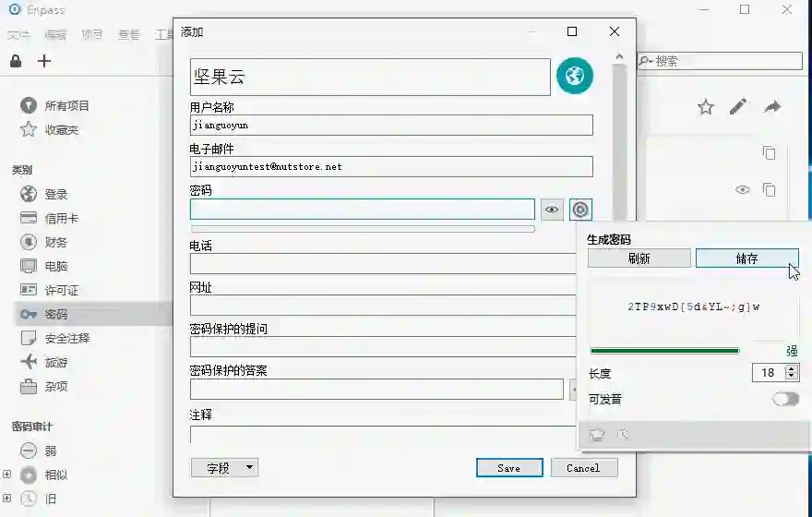Viewport: 812px width, 517px height.
Task: Click the generator history clock icon
Action: 623,434
